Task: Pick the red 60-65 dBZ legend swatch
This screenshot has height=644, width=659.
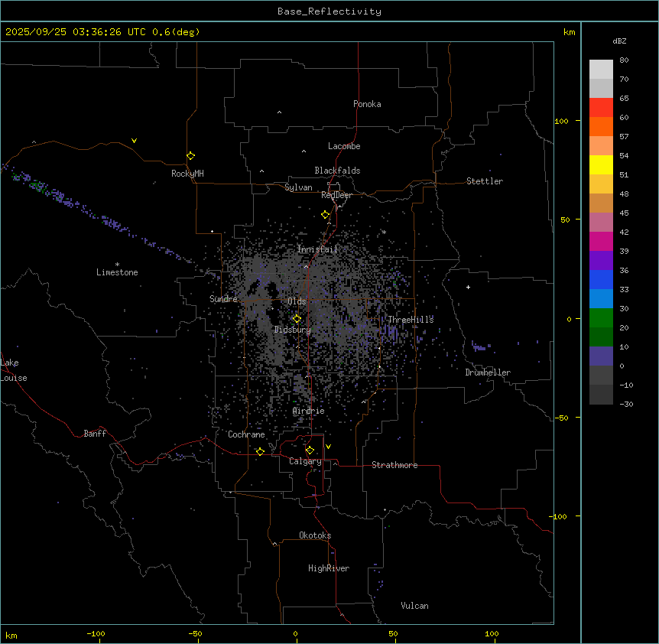Action: tap(601, 108)
